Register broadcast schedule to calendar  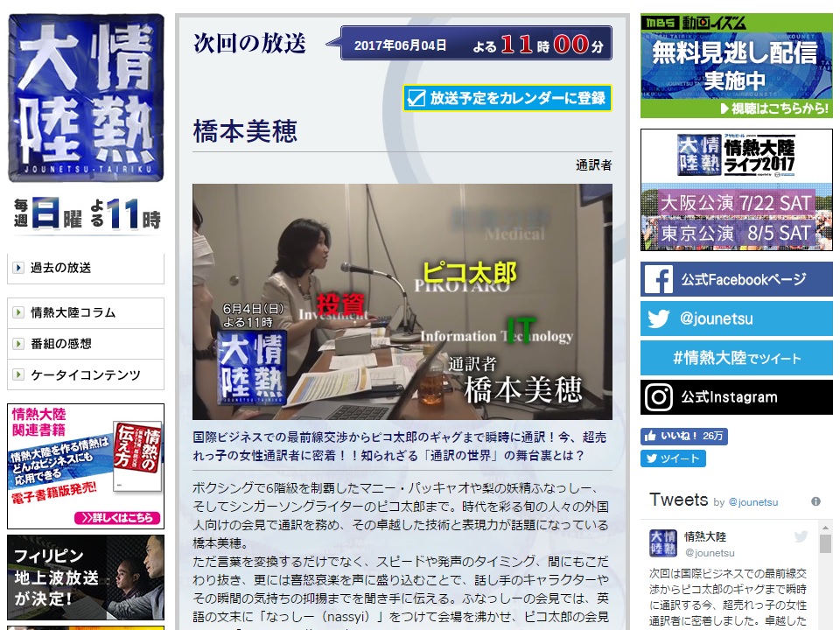point(507,98)
